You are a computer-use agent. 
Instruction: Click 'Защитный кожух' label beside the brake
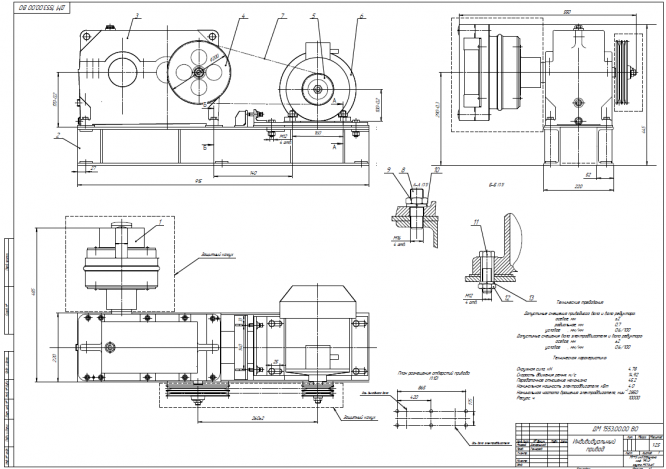pos(218,255)
